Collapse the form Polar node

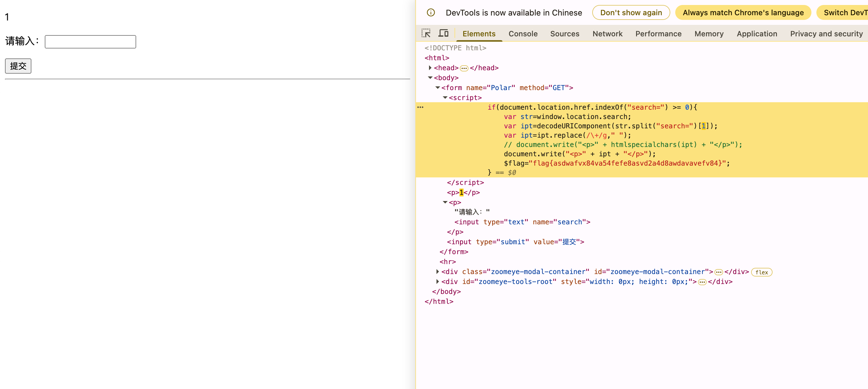point(437,88)
